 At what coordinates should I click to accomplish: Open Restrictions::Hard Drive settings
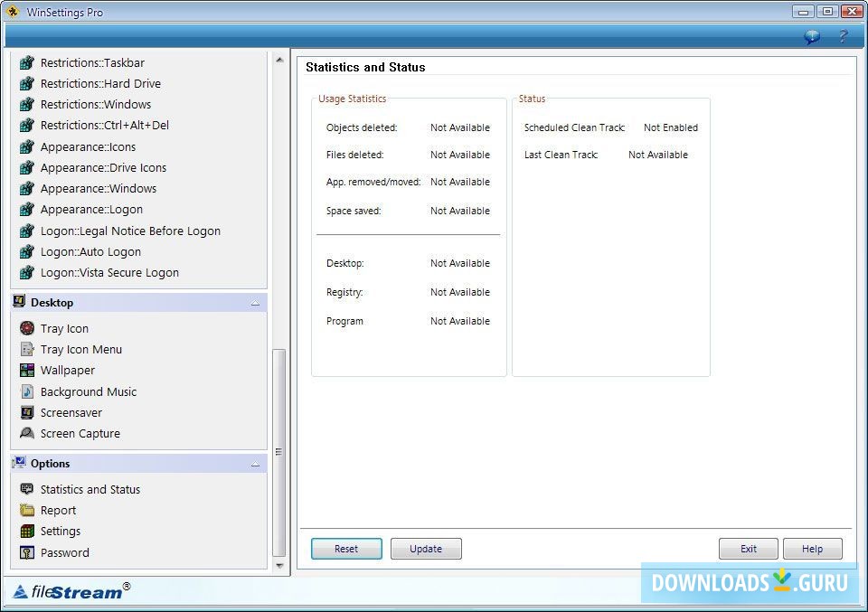(100, 83)
